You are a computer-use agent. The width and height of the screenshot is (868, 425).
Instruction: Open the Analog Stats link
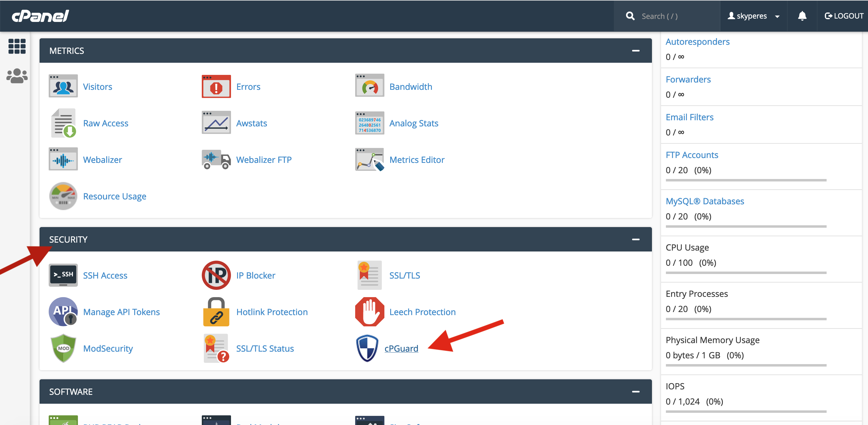[x=413, y=123]
